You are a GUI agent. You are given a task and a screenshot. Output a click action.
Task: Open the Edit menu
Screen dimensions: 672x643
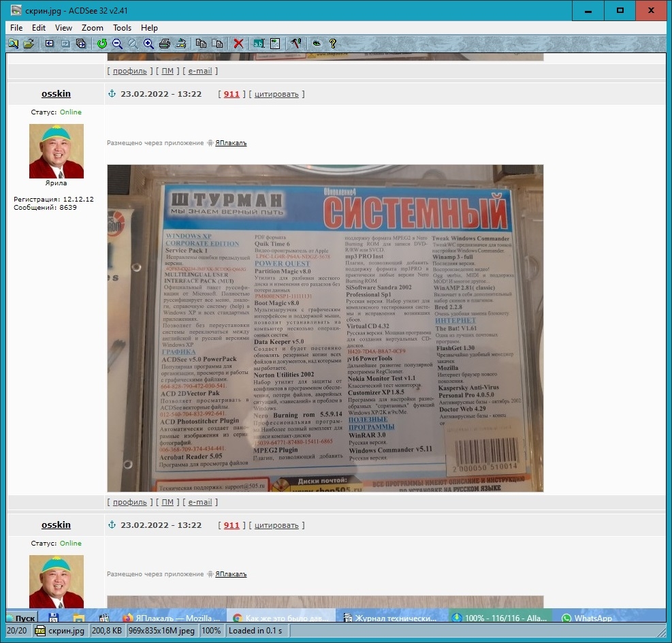(39, 28)
